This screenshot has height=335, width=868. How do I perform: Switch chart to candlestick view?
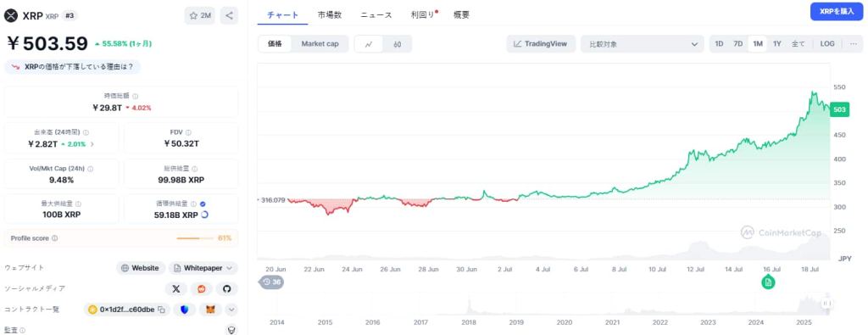[x=398, y=44]
